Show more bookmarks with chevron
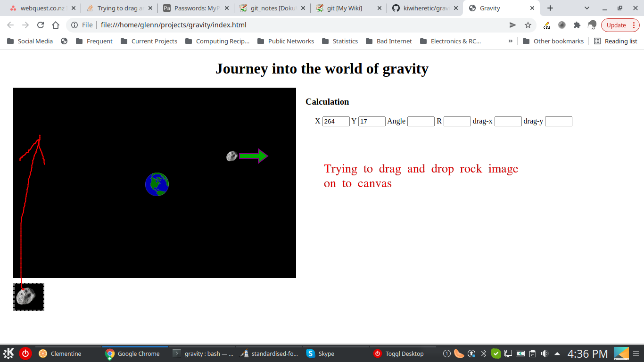 click(x=510, y=41)
